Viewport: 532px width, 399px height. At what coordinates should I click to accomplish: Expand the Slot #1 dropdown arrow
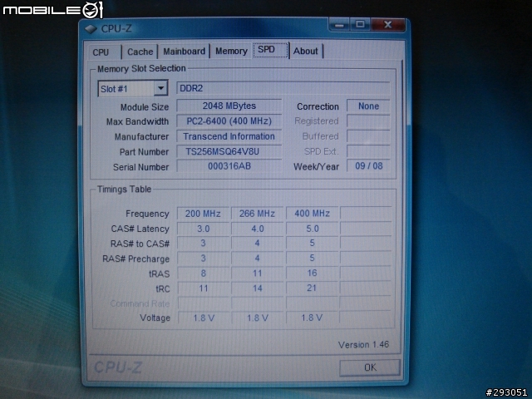[x=160, y=88]
